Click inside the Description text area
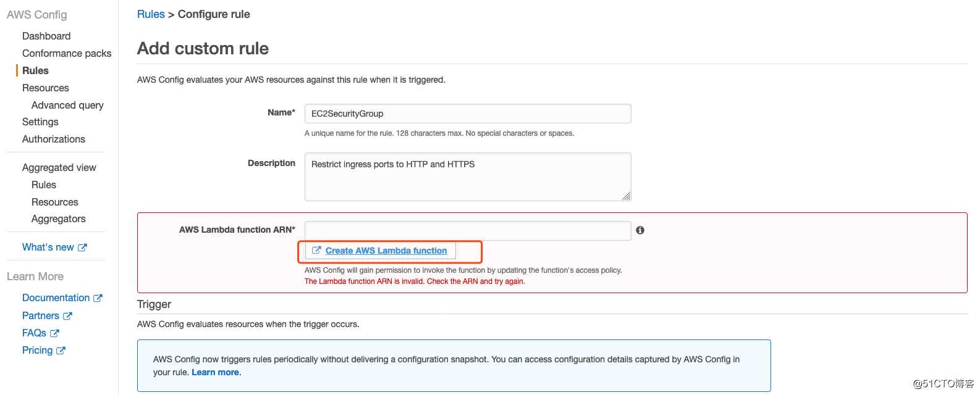The image size is (980, 395). (468, 177)
